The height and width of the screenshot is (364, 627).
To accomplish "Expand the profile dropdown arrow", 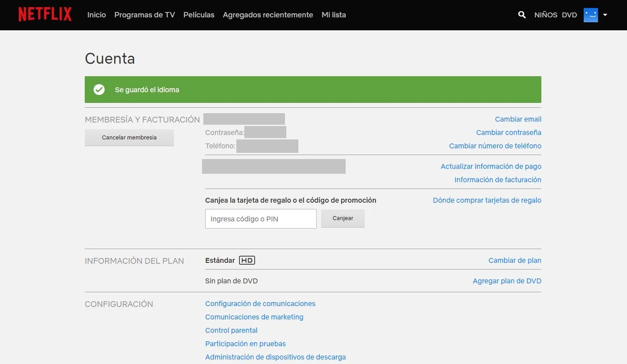I will 605,15.
